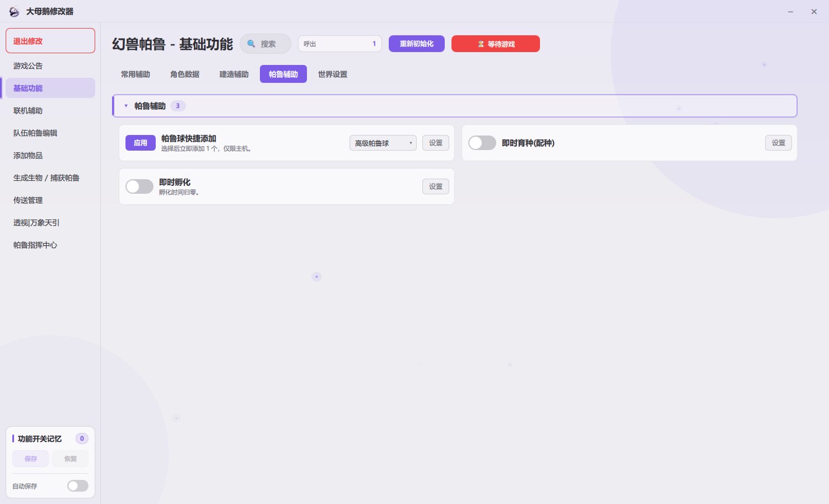
Task: Click the 功能开关记忆 count badge
Action: point(82,438)
